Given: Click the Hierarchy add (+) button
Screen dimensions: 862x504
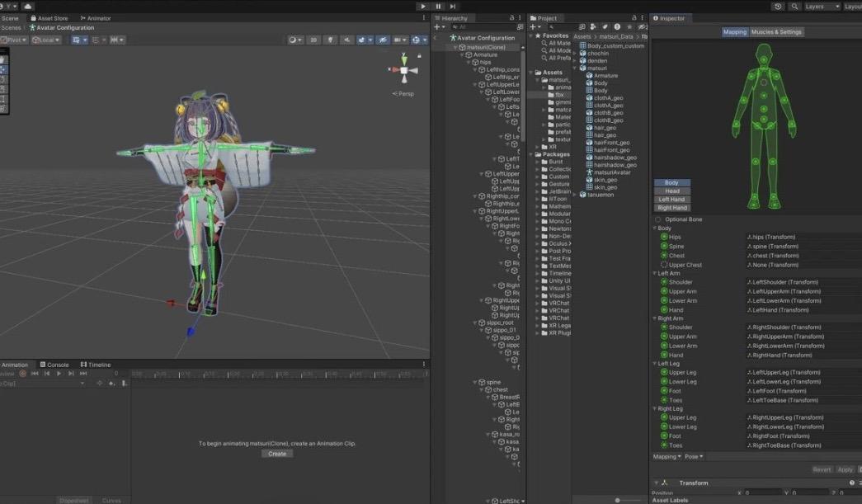Looking at the screenshot, I should coord(439,27).
